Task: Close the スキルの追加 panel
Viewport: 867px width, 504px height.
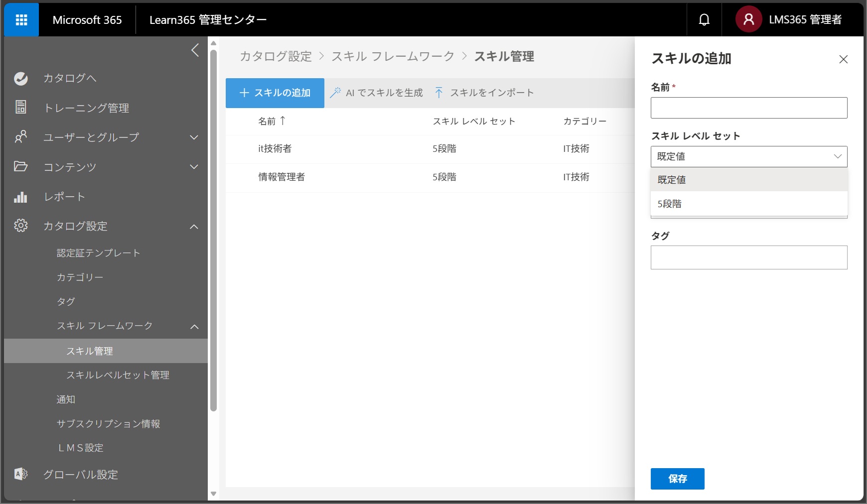Action: (843, 59)
